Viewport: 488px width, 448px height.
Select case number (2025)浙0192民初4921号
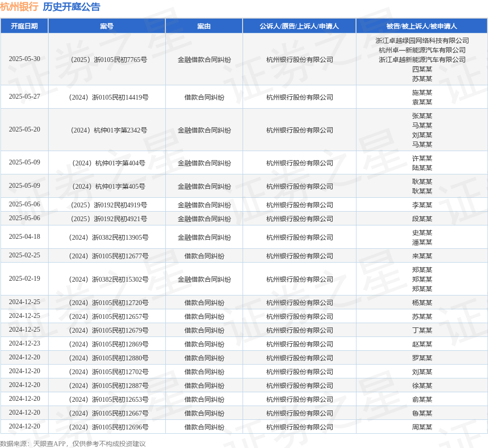tap(109, 219)
